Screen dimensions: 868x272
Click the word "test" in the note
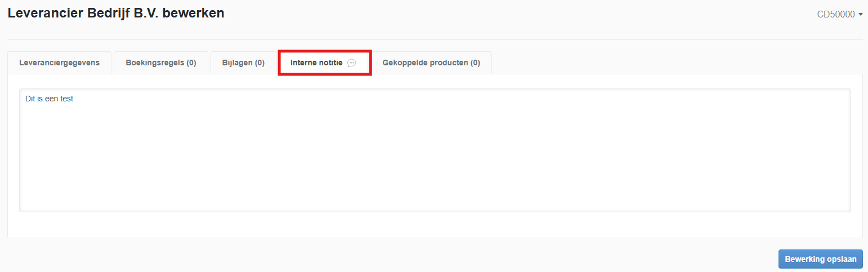(x=66, y=99)
